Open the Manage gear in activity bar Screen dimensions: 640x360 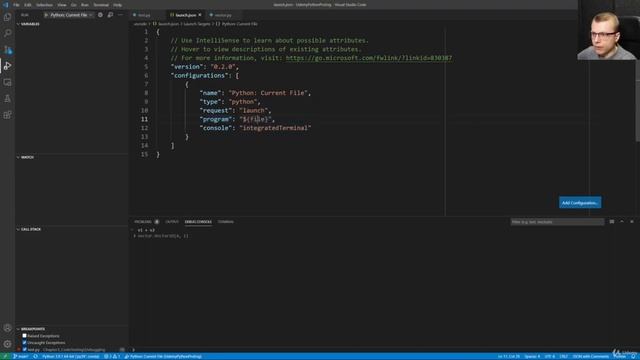[x=7, y=344]
